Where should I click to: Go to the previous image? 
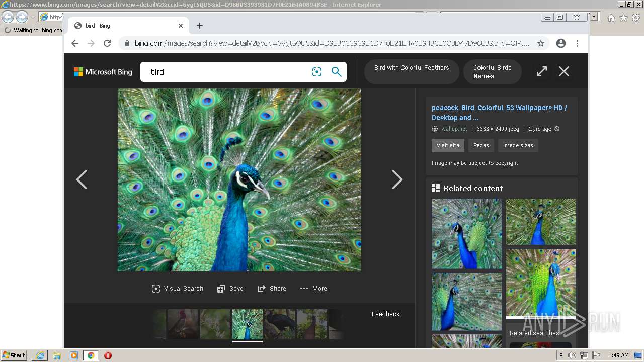point(82,179)
